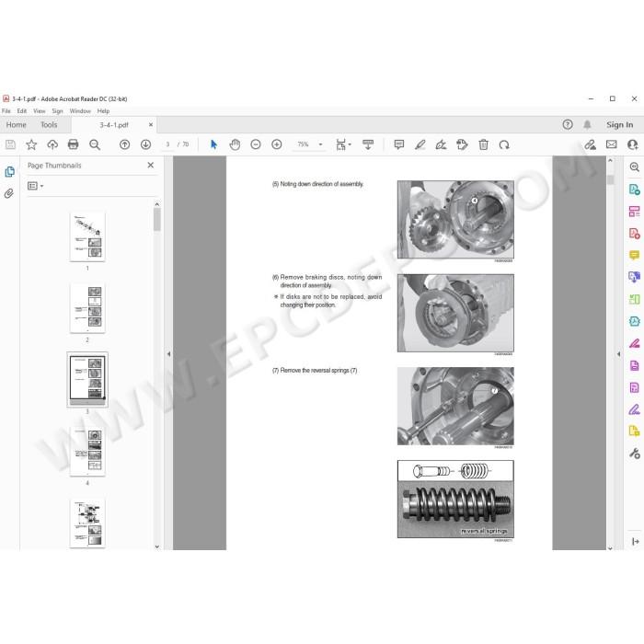The image size is (644, 644).
Task: Open the sign document tool
Action: 441,144
